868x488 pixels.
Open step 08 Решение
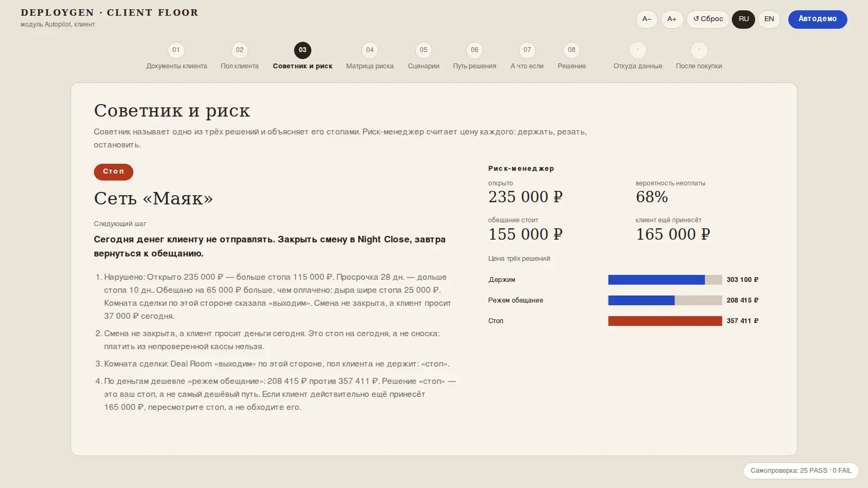572,56
